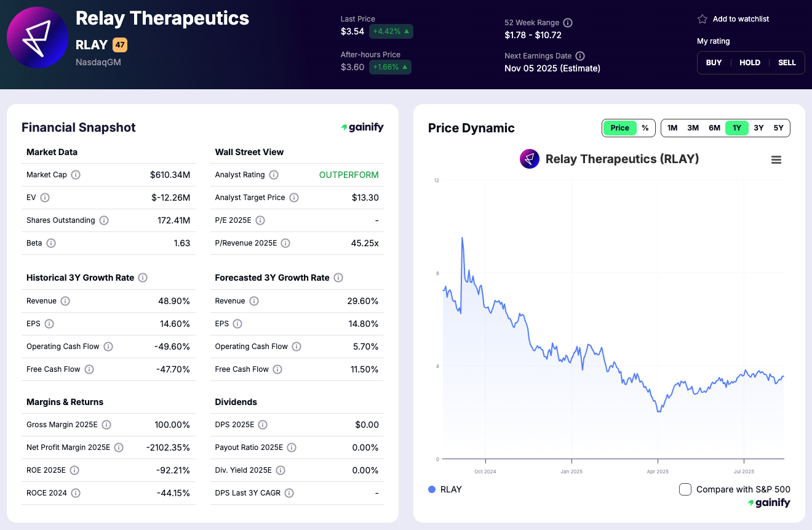Click info icon beside Historical 3Y Growth Rate

coord(143,278)
